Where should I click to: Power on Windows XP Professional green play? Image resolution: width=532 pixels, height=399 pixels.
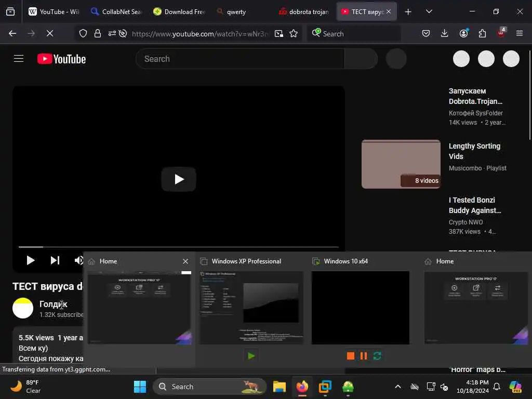pyautogui.click(x=251, y=356)
